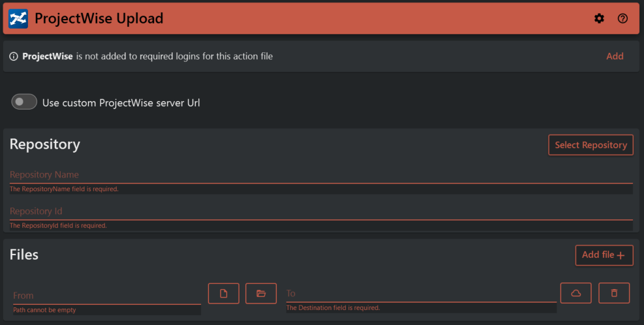The height and width of the screenshot is (325, 644).
Task: Open settings via the gear icon
Action: pos(599,18)
